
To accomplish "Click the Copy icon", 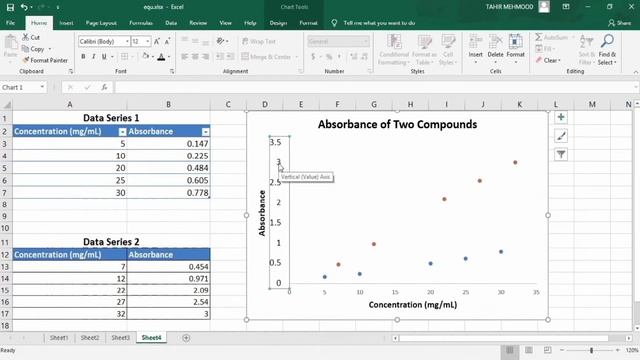I will (25, 49).
